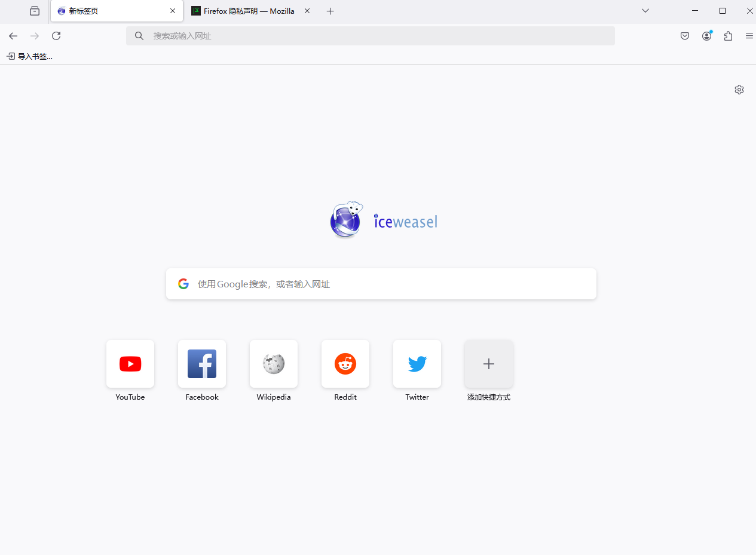This screenshot has width=756, height=555.
Task: Open the new tab page settings gear
Action: tap(739, 90)
